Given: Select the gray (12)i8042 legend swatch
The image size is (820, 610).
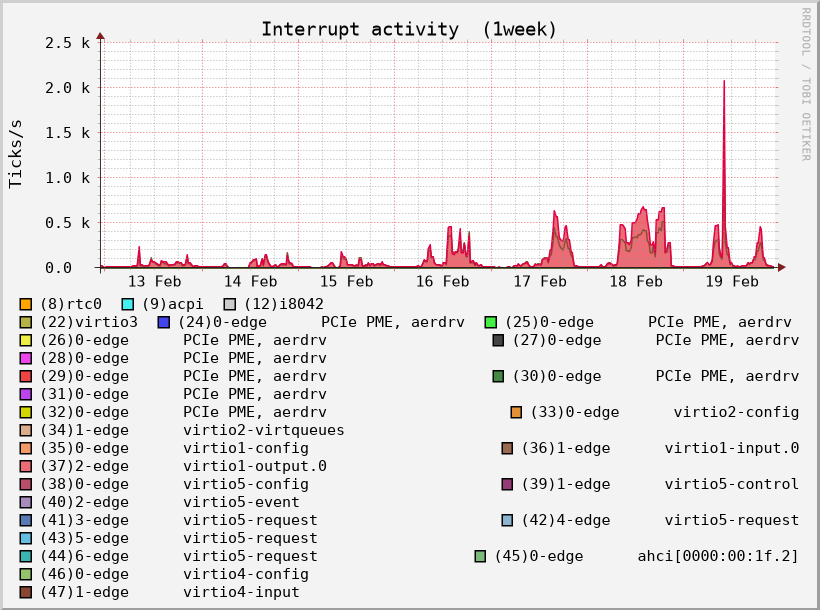Looking at the screenshot, I should point(230,304).
